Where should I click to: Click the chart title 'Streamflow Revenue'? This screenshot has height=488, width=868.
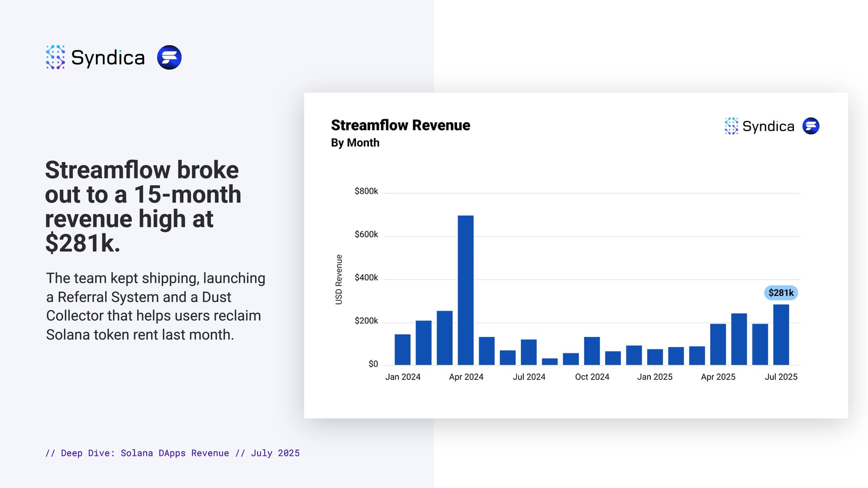tap(401, 125)
